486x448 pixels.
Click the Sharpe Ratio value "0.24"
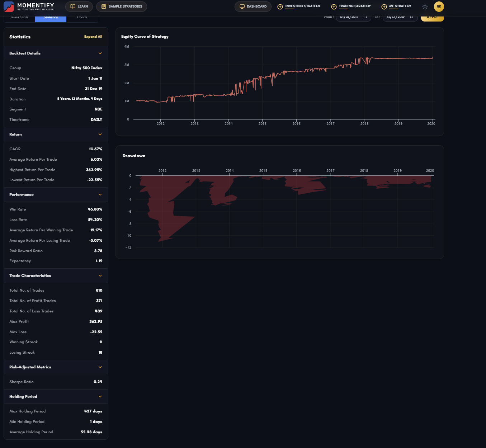(98, 382)
